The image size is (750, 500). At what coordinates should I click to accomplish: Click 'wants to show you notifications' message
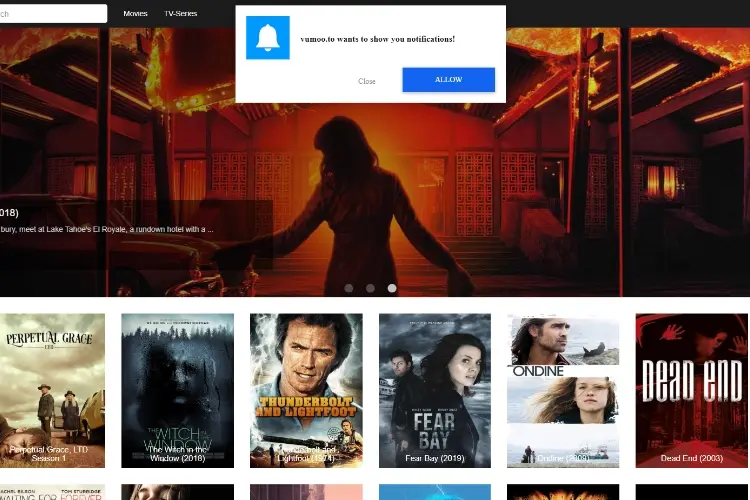[378, 39]
